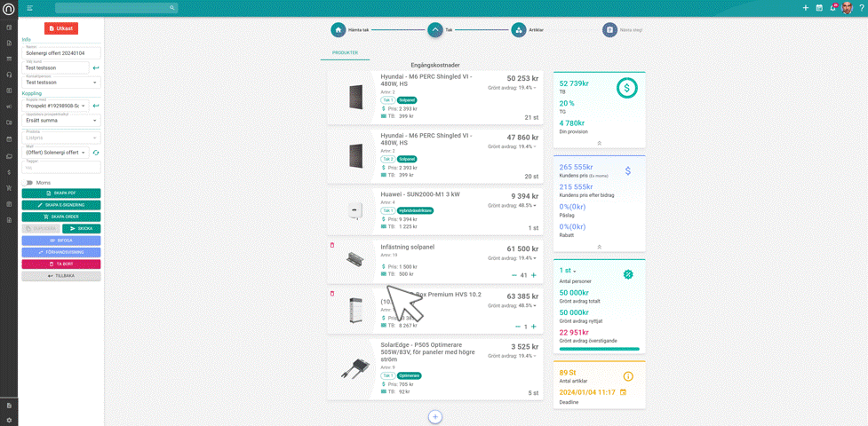Open the deadline calendar icon
Screen dimensions: 868x426
point(623,392)
